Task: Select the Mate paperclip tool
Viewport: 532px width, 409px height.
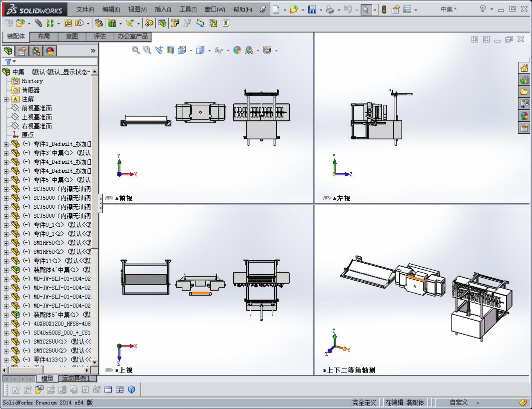Action: (x=38, y=23)
